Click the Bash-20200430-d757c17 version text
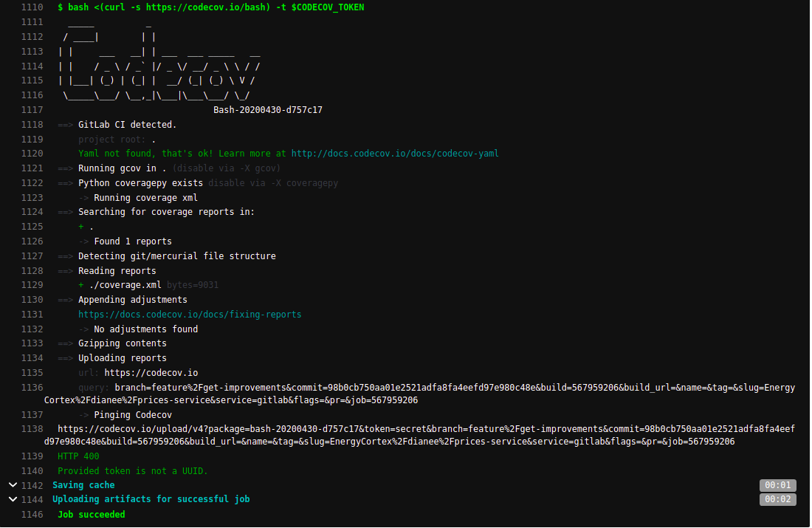 click(268, 110)
